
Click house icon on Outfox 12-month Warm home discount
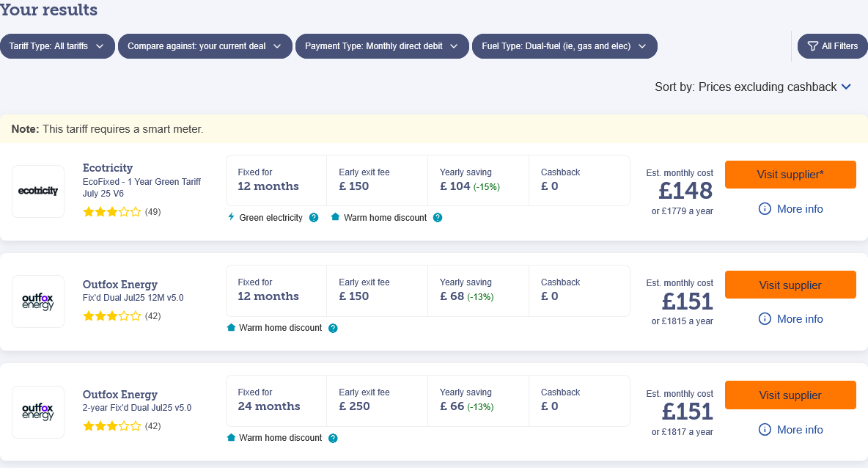(232, 327)
